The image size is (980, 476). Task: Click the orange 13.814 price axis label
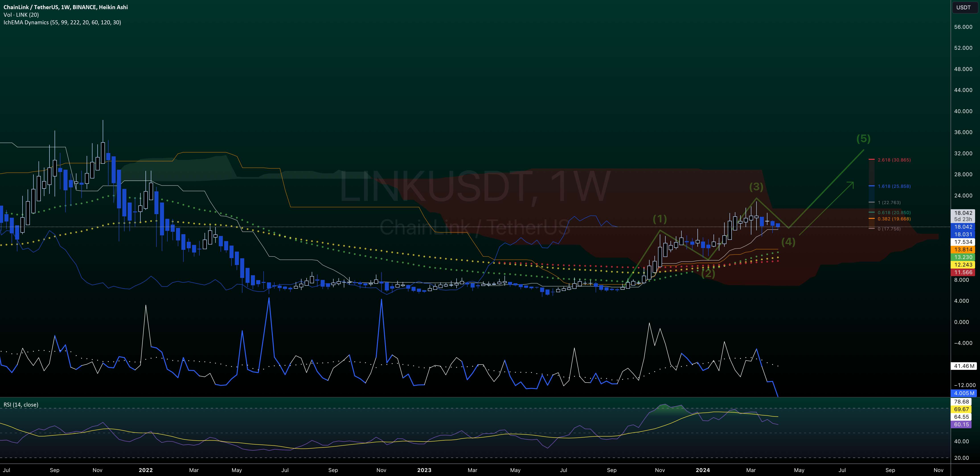[963, 250]
